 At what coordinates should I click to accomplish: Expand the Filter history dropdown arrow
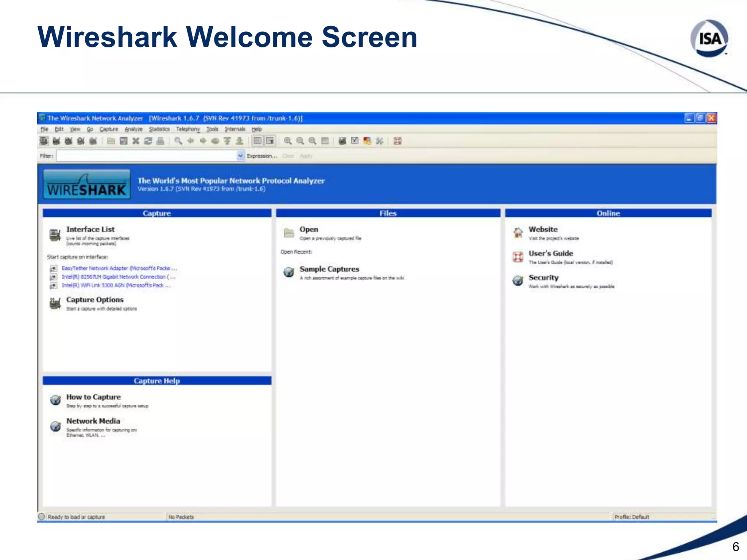pos(240,156)
